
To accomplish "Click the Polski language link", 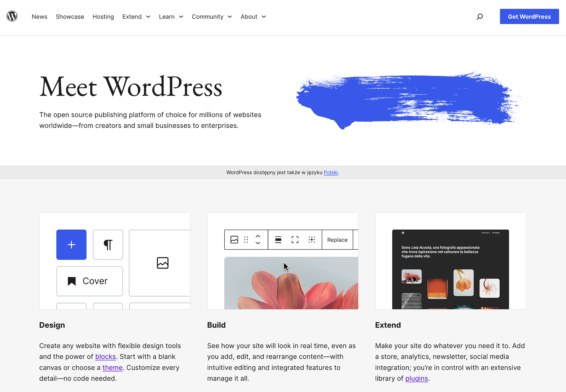I will (x=331, y=172).
